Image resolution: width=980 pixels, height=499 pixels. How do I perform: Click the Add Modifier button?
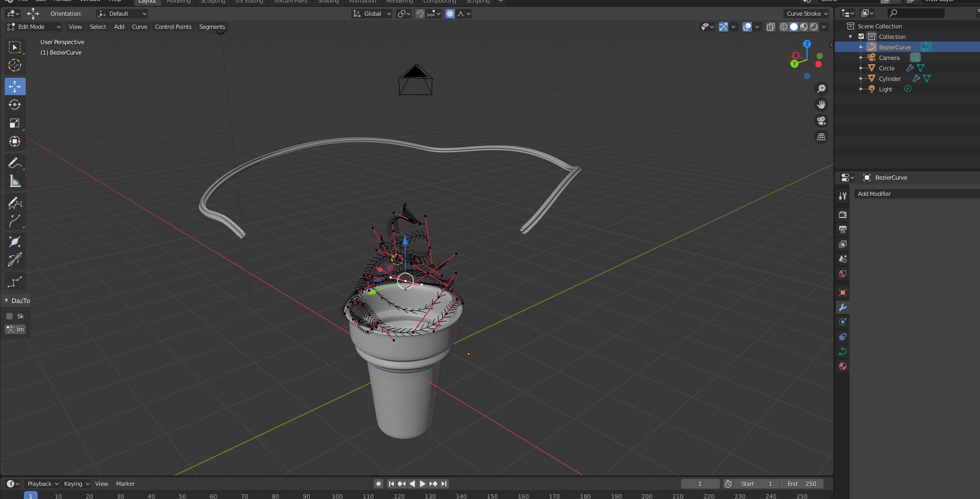tap(917, 194)
